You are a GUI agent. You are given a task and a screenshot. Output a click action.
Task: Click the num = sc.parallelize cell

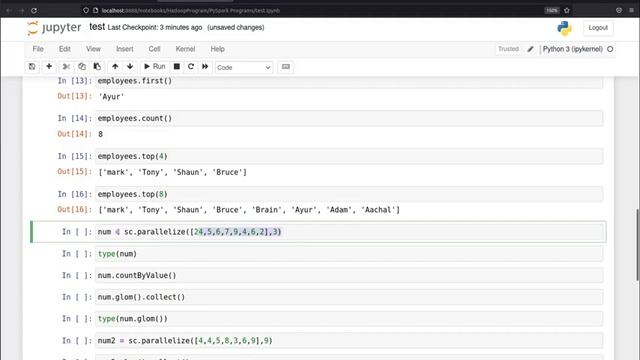349,232
